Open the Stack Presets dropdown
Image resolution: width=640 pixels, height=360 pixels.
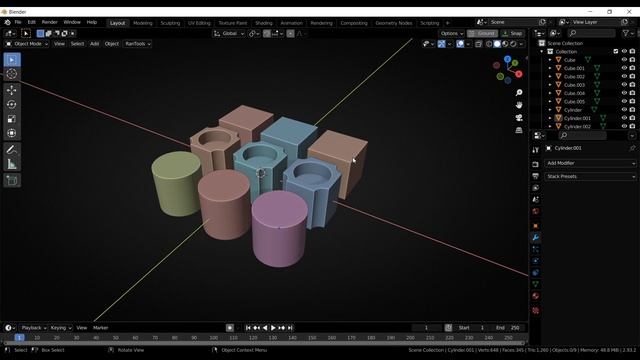[x=590, y=176]
